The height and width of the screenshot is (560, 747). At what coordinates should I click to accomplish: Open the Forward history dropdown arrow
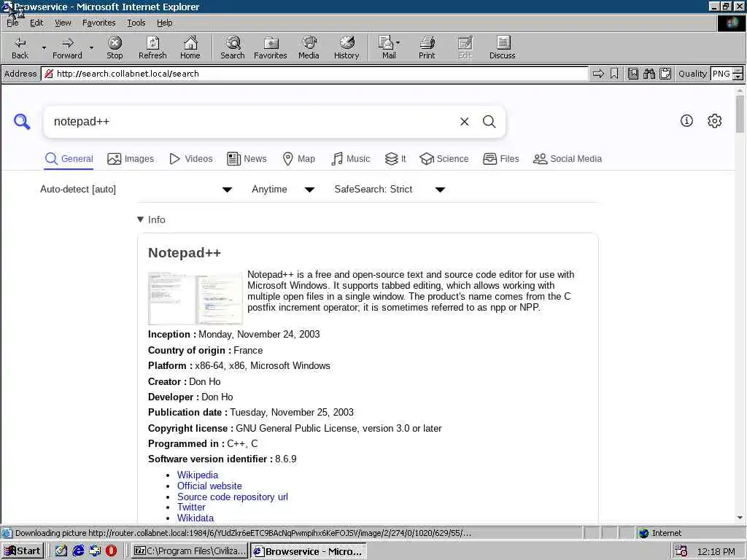pyautogui.click(x=91, y=47)
